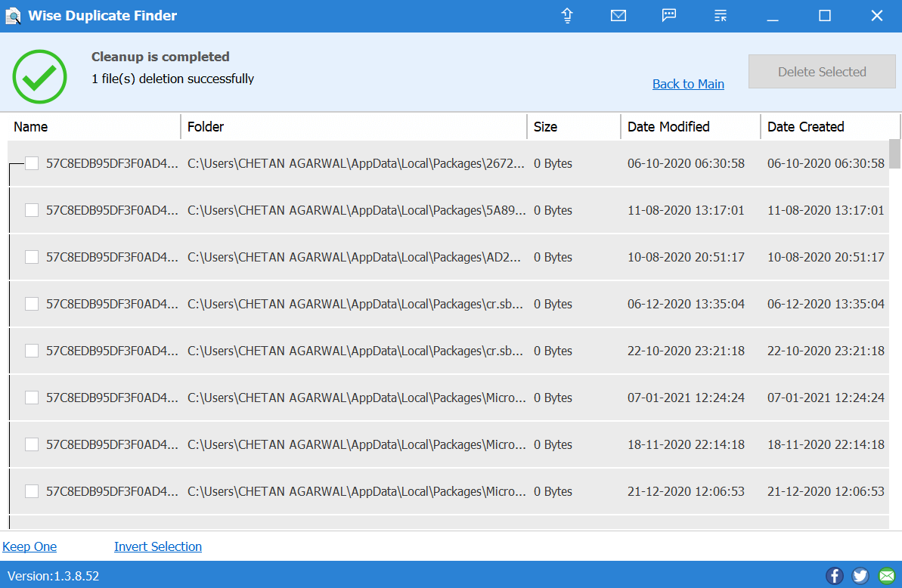Click the Twitter bird icon in status bar
The height and width of the screenshot is (588, 902).
[860, 575]
